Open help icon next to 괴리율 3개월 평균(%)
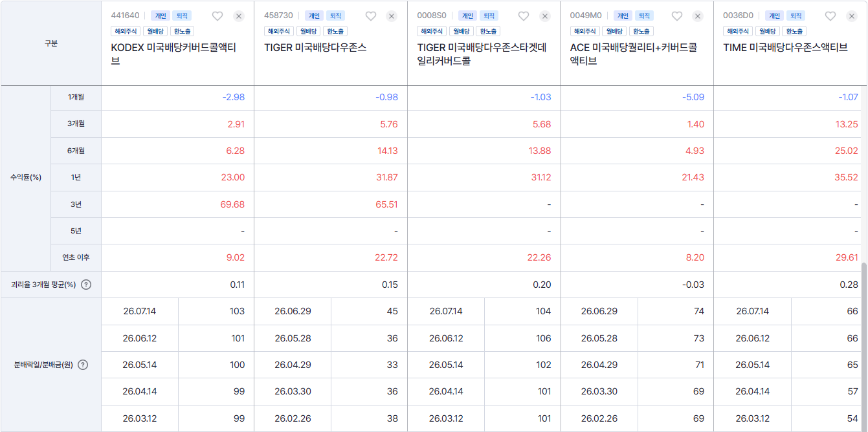Viewport: 868px width, 432px height. (x=86, y=285)
